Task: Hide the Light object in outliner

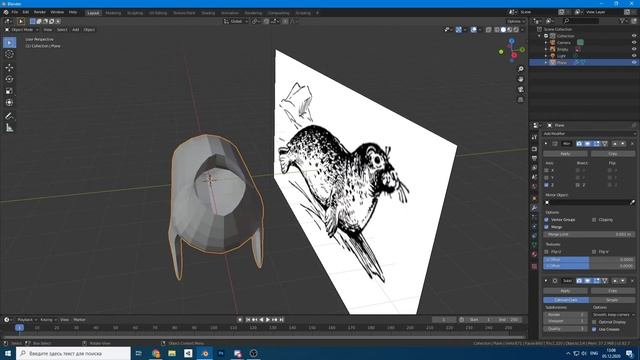Action: tap(634, 56)
